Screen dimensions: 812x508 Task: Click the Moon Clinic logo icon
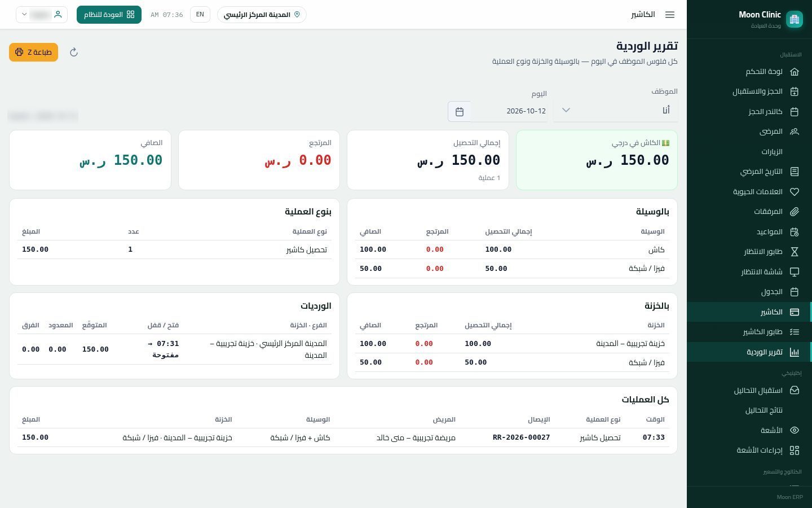[795, 19]
